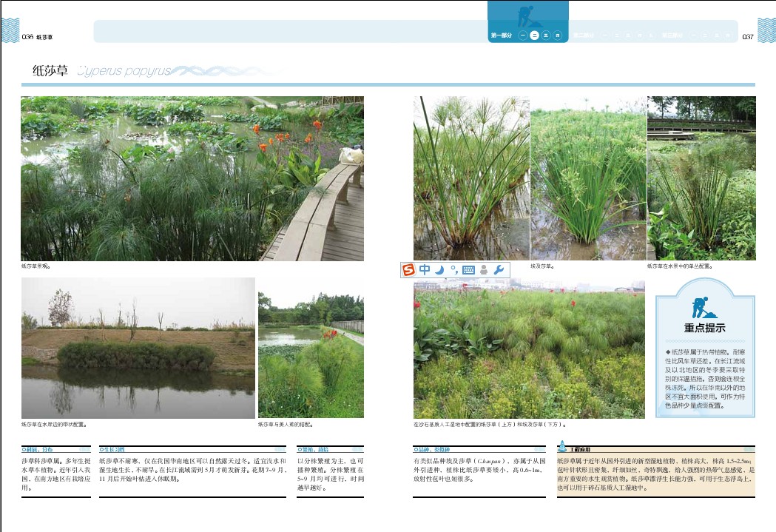Click the digging worker icon at top
This screenshot has height=532, width=776.
coord(528,15)
